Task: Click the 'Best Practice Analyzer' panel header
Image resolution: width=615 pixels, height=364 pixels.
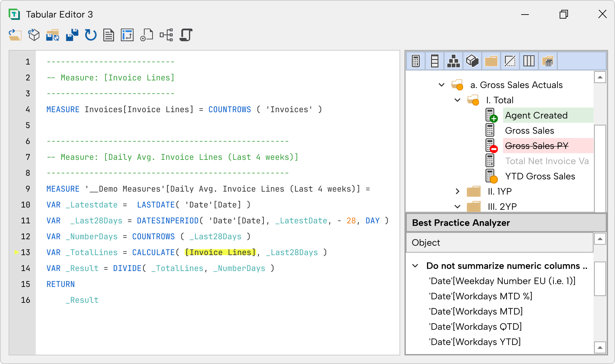Action: pos(506,223)
